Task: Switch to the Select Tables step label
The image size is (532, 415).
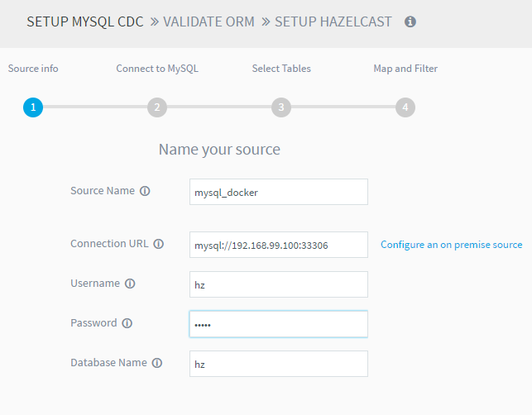Action: click(x=281, y=69)
